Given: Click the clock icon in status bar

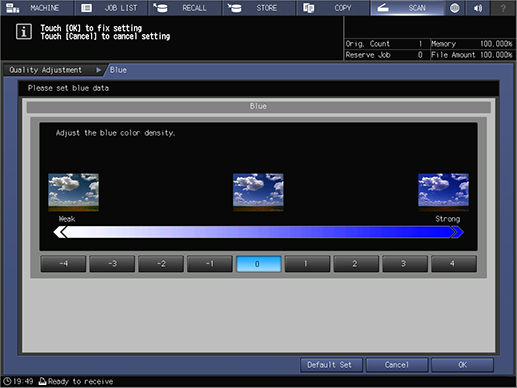Looking at the screenshot, I should (7, 381).
